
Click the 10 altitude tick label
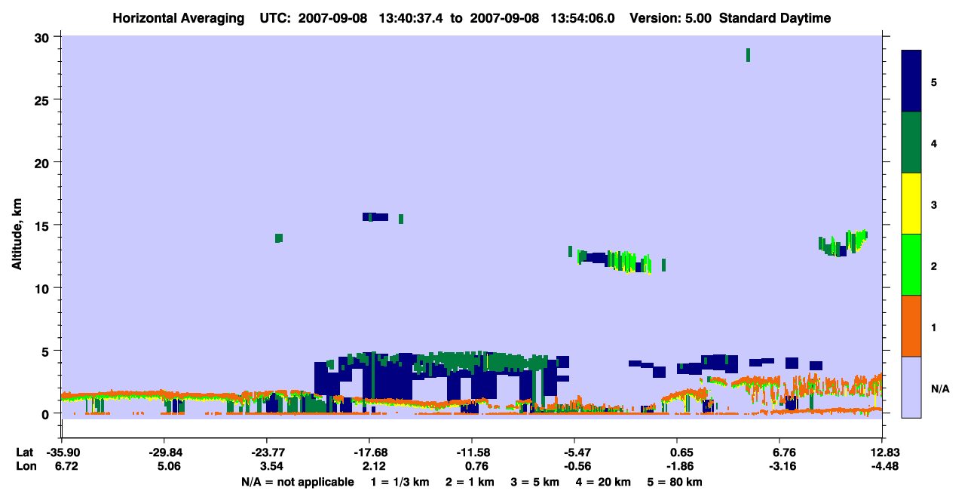click(x=43, y=288)
